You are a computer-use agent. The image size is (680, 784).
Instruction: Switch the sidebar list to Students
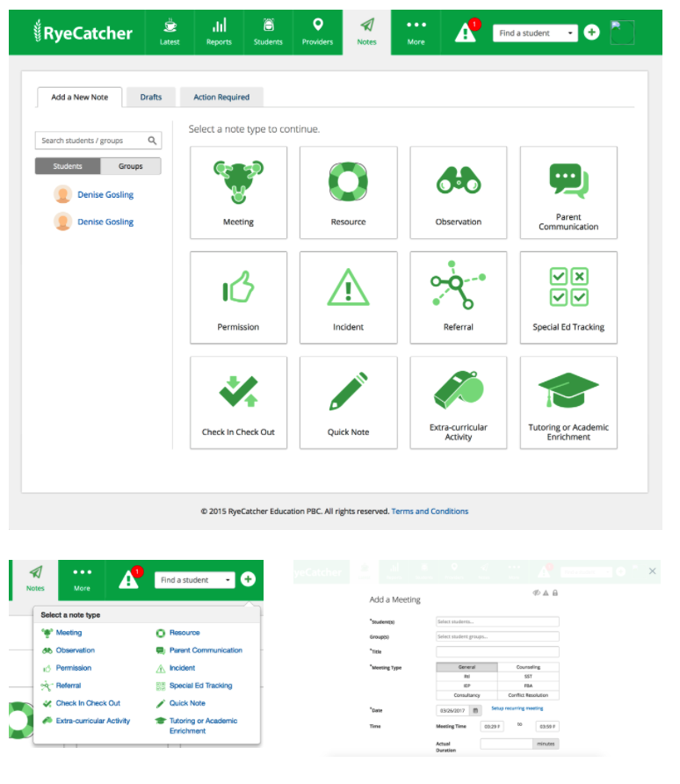(68, 166)
